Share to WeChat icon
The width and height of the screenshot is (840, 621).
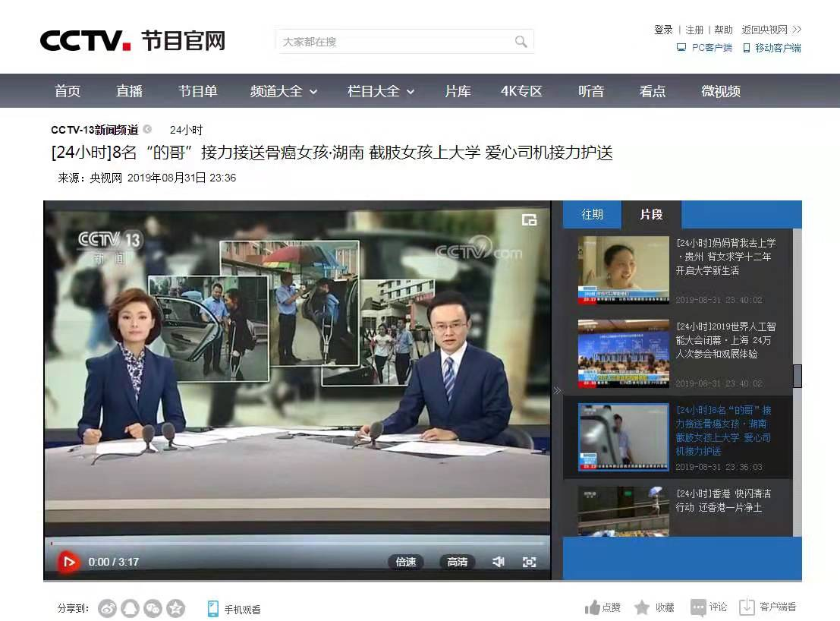[153, 608]
